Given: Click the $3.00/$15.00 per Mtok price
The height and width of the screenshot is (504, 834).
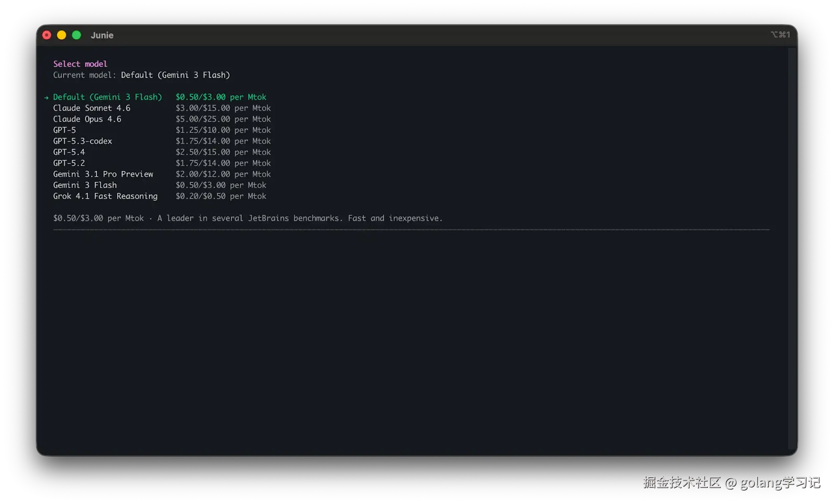Looking at the screenshot, I should click(223, 108).
